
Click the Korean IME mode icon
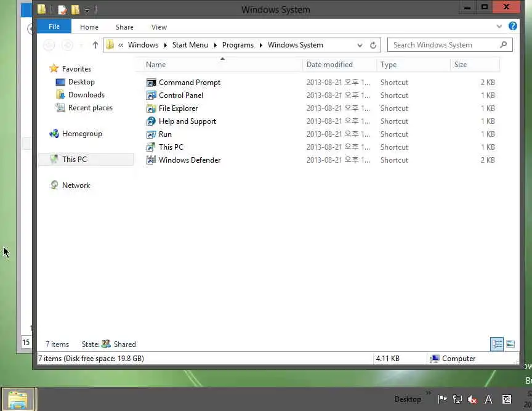tap(507, 399)
